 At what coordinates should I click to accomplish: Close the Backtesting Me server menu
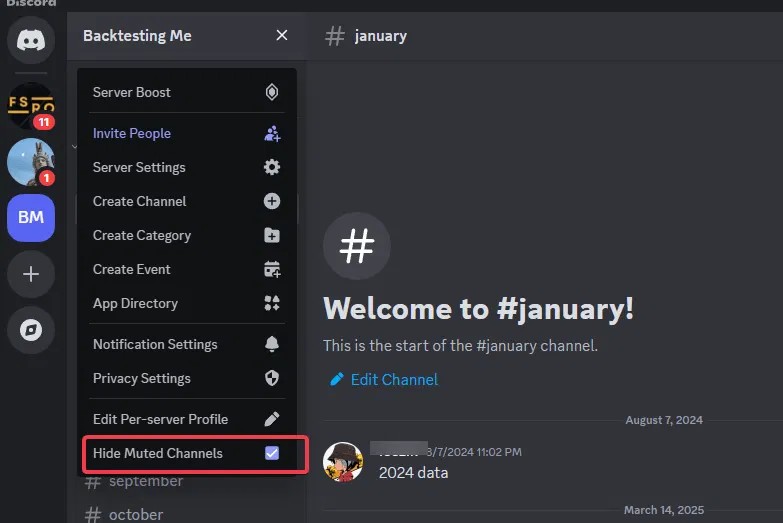(282, 36)
